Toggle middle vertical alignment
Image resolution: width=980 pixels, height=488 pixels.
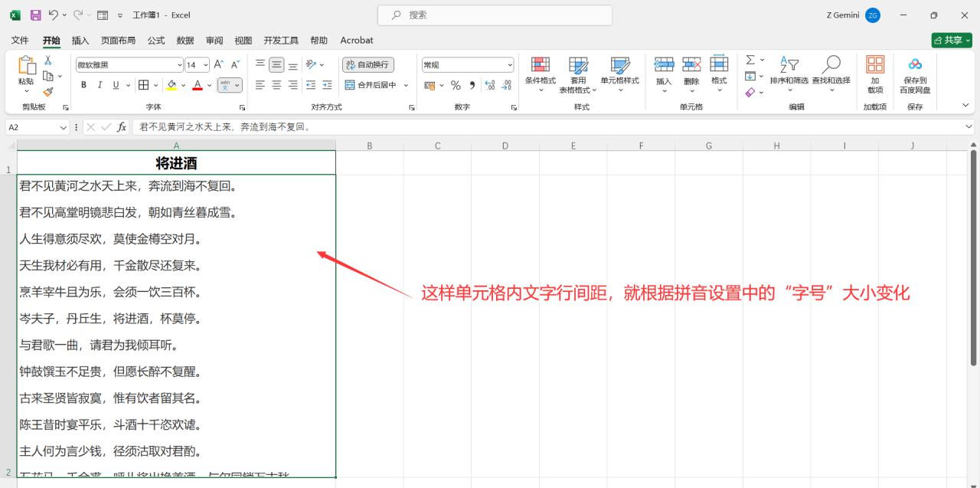click(x=276, y=65)
